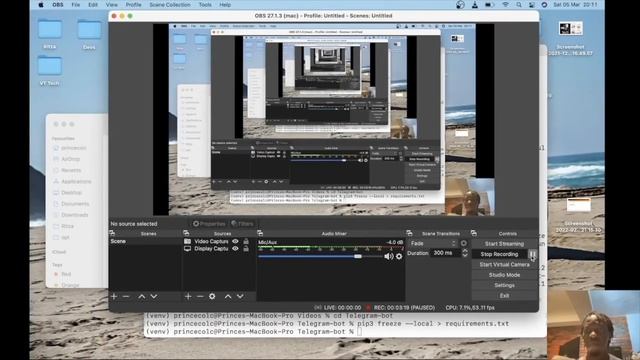Hide the Display Capture source eye
Screen dimensions: 640x360
[235, 249]
